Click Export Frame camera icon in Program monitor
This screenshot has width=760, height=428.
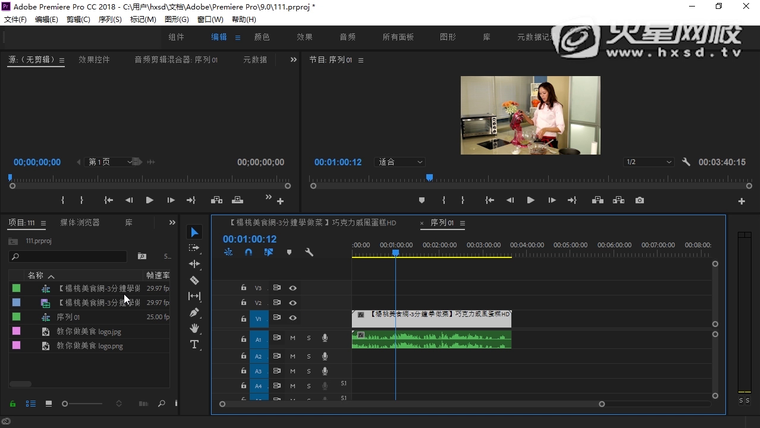pos(640,200)
